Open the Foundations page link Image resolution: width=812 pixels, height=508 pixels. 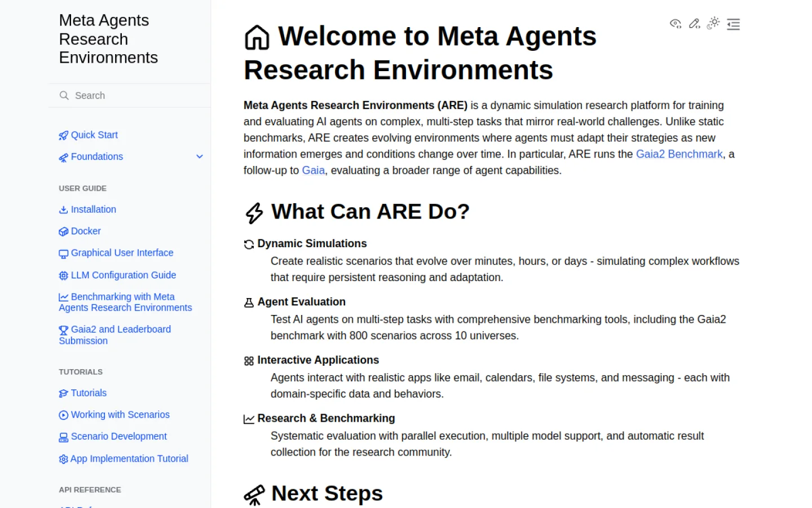point(91,156)
